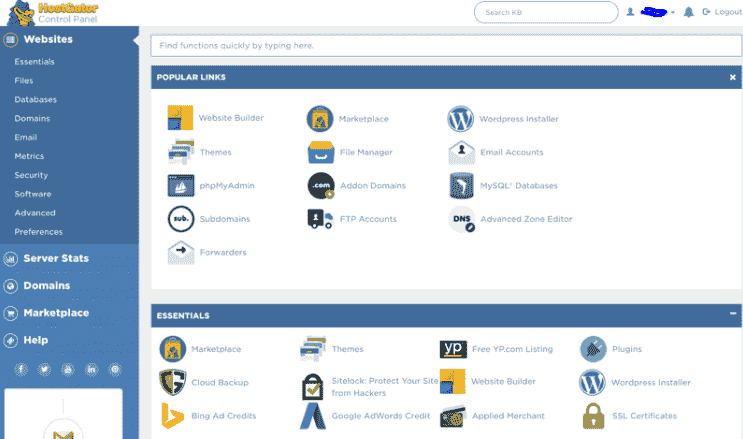Screen dimensions: 743x439
Task: Open the Free YP.com Listing icon
Action: [453, 349]
